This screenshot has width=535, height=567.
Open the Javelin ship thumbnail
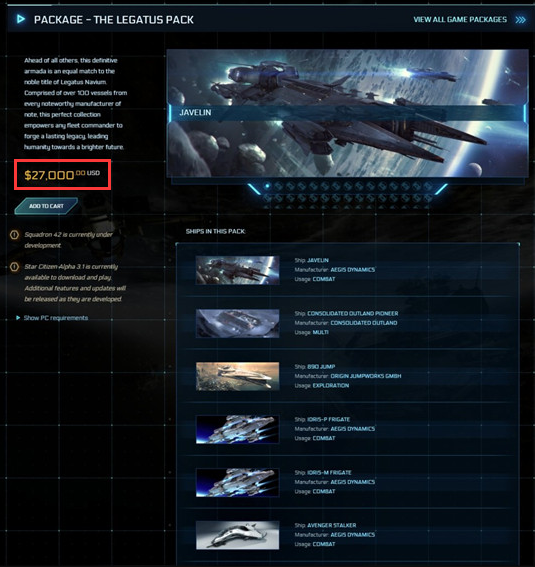[237, 270]
